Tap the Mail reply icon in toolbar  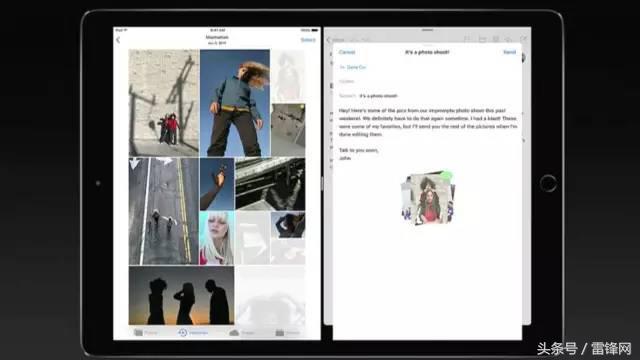point(509,40)
